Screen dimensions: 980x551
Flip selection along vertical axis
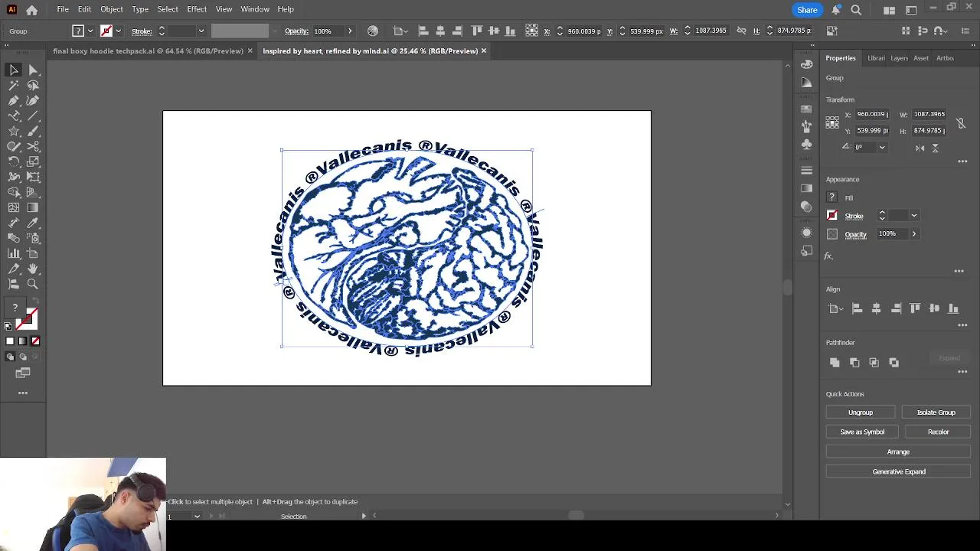[935, 148]
